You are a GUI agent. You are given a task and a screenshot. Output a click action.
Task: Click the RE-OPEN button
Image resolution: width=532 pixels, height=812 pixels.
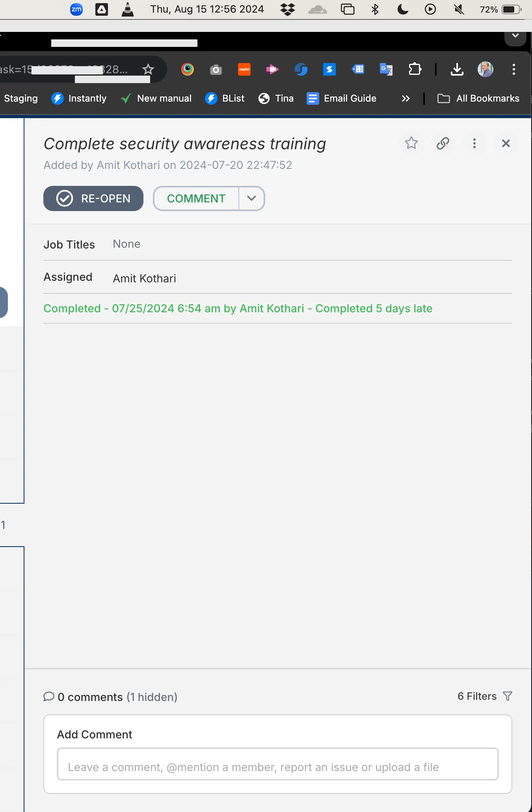point(93,198)
